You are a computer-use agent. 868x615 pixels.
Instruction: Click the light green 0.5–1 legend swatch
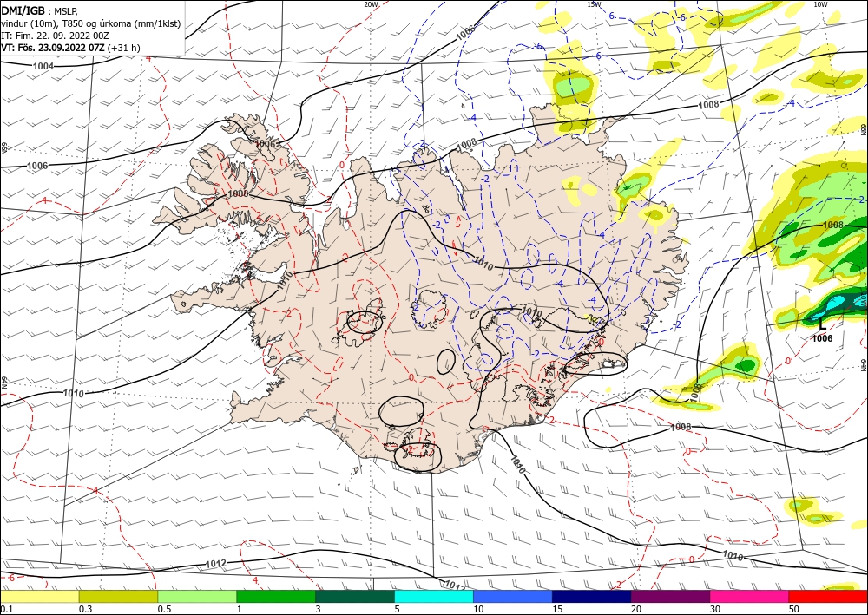(x=197, y=596)
